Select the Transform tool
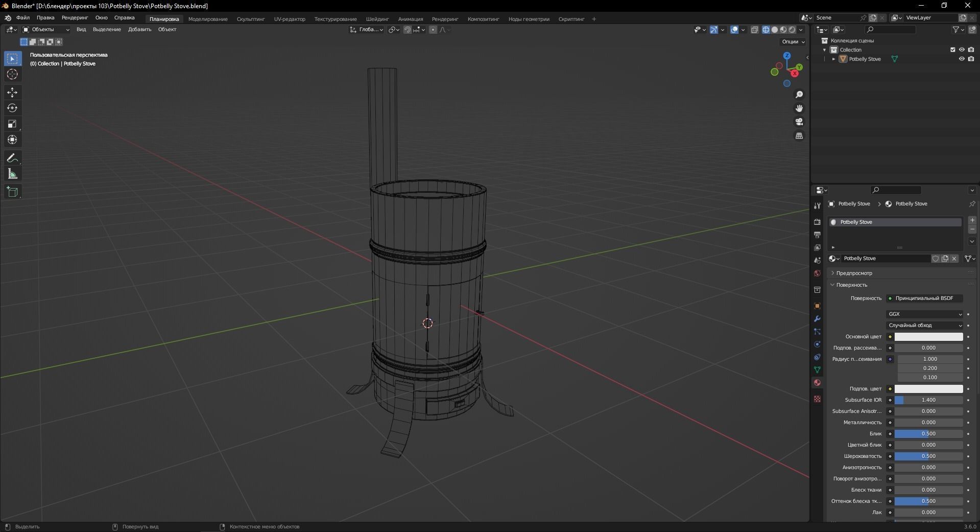 point(12,140)
